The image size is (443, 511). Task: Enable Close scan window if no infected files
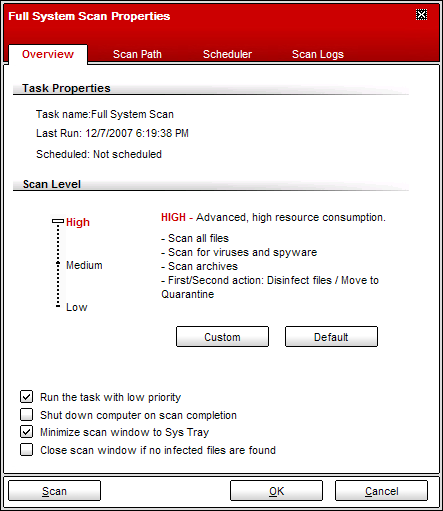click(x=26, y=449)
